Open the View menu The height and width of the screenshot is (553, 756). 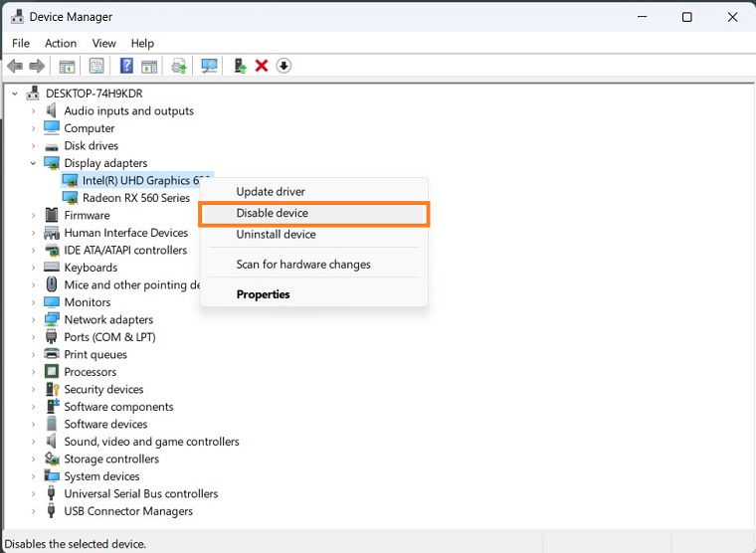click(104, 44)
